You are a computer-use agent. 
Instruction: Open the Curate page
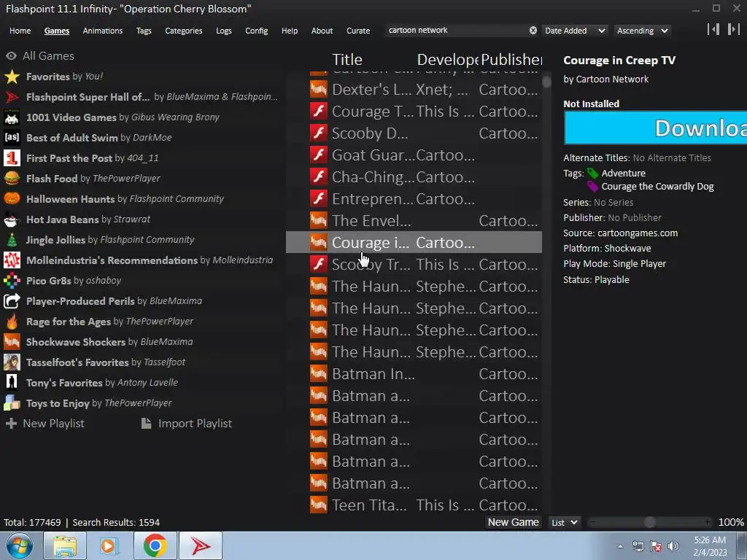[358, 31]
